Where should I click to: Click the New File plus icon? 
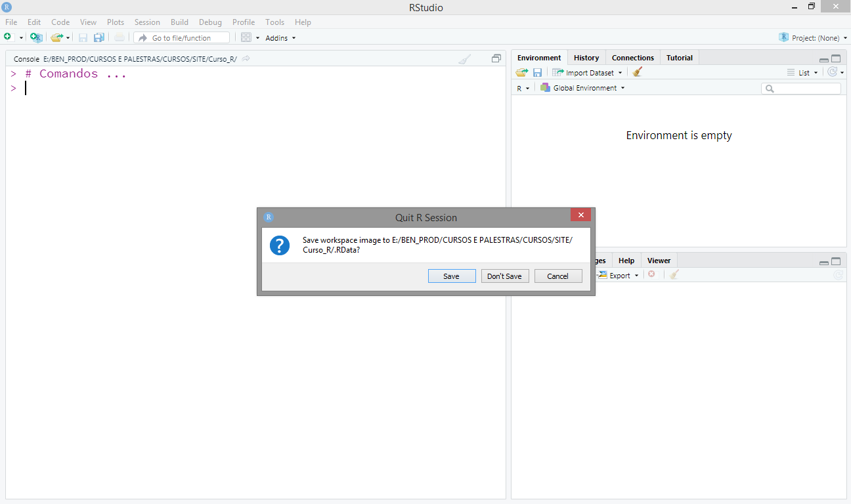pyautogui.click(x=8, y=37)
